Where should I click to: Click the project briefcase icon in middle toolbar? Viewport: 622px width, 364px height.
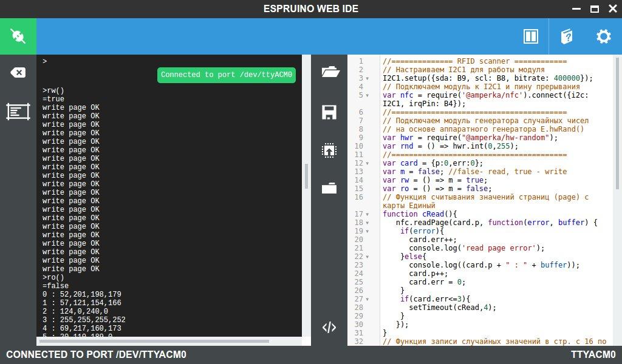[x=329, y=188]
